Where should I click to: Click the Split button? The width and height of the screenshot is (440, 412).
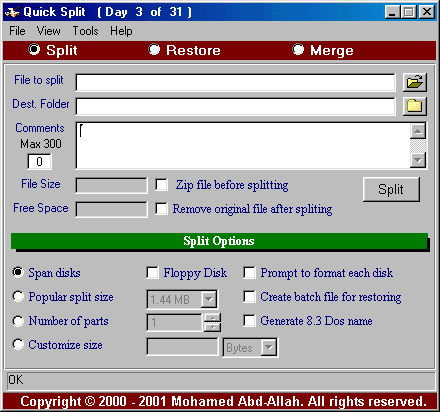391,189
